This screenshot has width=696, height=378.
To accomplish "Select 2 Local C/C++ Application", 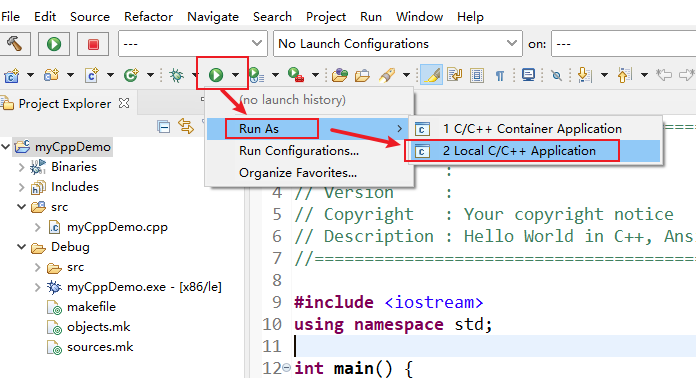I will (x=535, y=151).
